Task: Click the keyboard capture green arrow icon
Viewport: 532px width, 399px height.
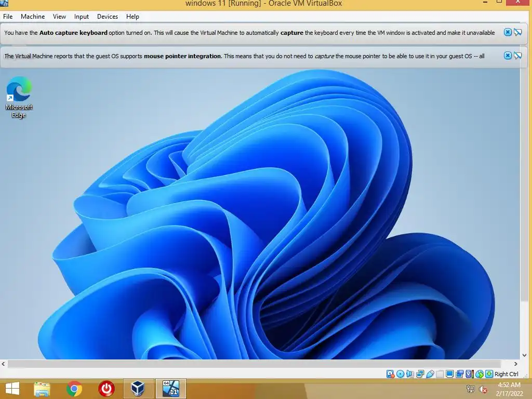Action: click(489, 374)
